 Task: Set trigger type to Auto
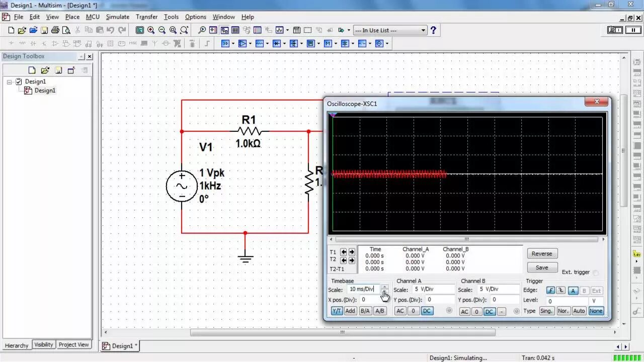[x=579, y=311]
